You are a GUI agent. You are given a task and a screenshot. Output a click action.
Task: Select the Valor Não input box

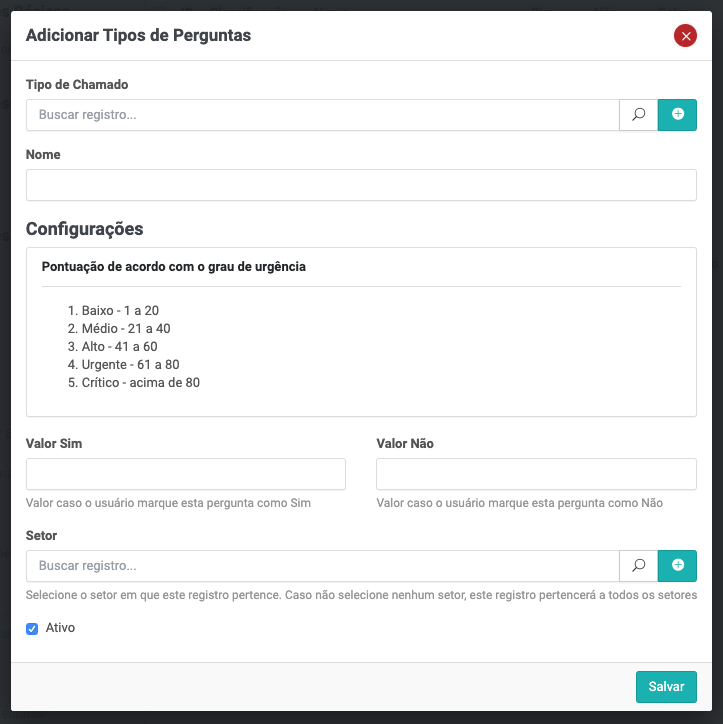(x=536, y=474)
